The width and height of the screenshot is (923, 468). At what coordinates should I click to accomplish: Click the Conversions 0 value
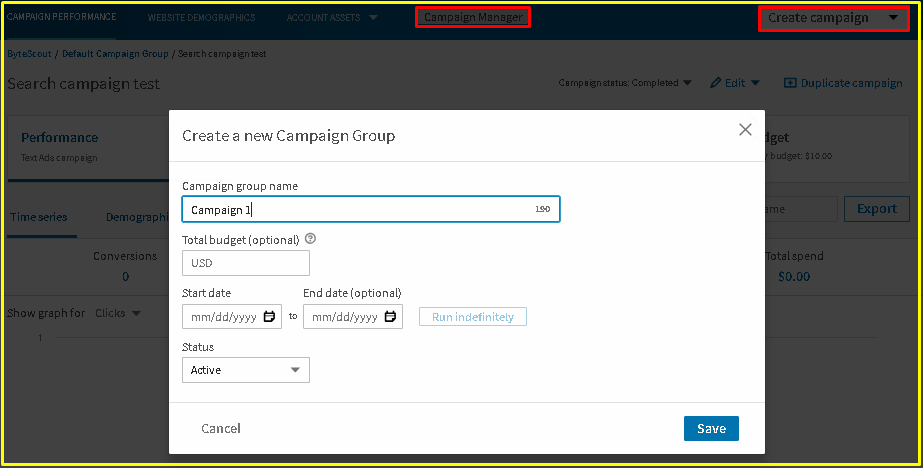click(125, 277)
